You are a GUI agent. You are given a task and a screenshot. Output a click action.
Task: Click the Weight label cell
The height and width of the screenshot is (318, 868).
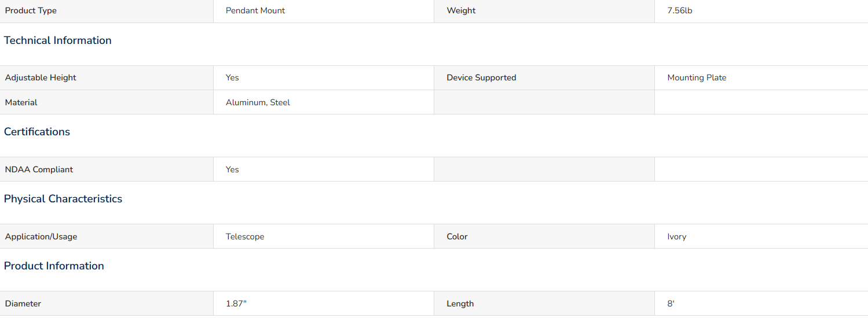[544, 11]
